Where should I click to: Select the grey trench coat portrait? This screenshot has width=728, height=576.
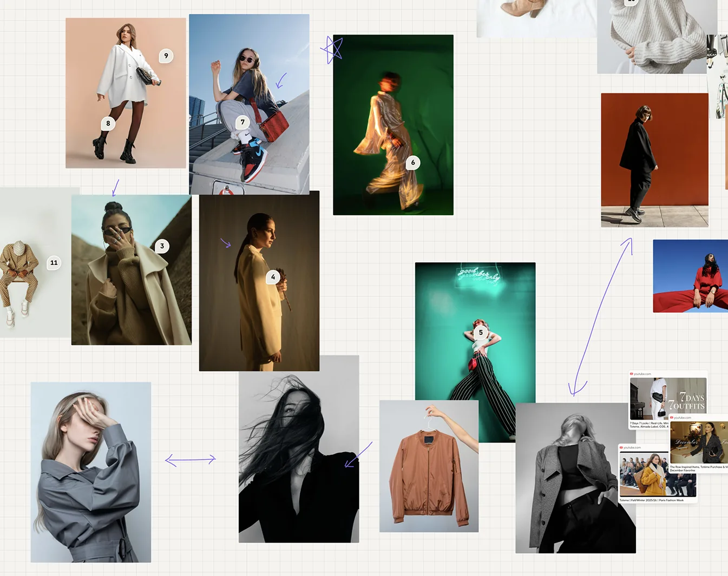coord(91,472)
